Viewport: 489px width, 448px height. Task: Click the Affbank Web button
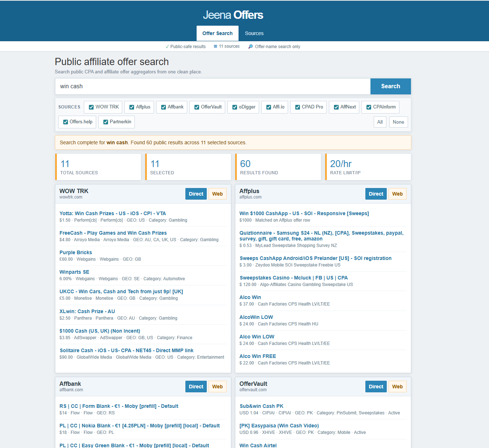pos(217,387)
